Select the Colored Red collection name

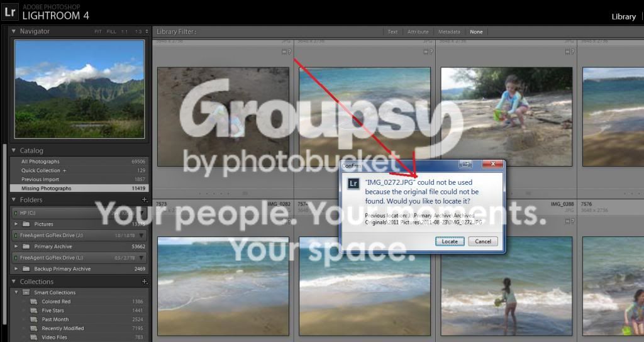[x=56, y=301]
